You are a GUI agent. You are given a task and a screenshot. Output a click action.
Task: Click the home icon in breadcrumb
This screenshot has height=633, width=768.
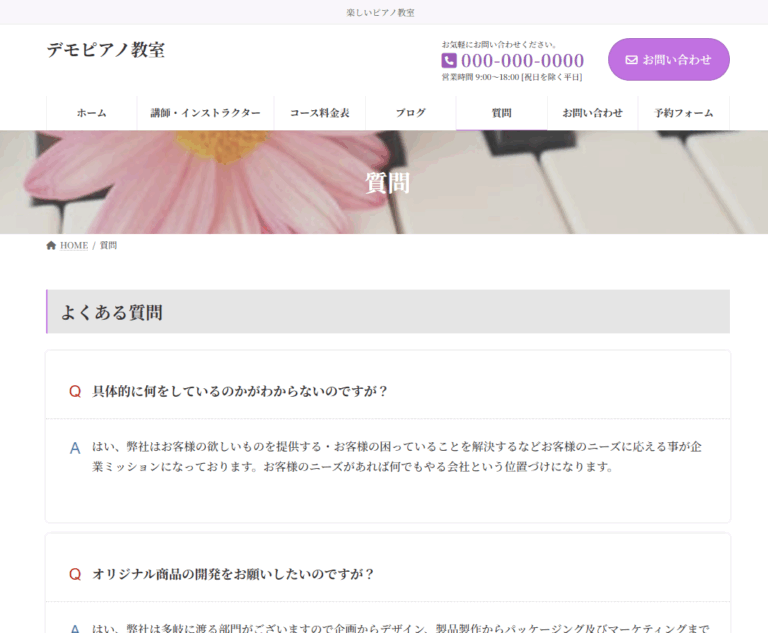coord(51,245)
